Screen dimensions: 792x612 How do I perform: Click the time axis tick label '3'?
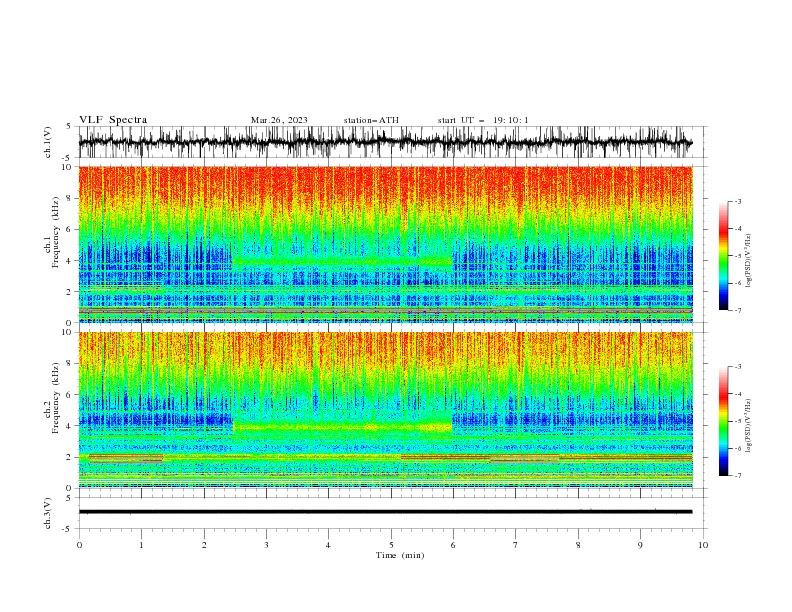(x=266, y=545)
